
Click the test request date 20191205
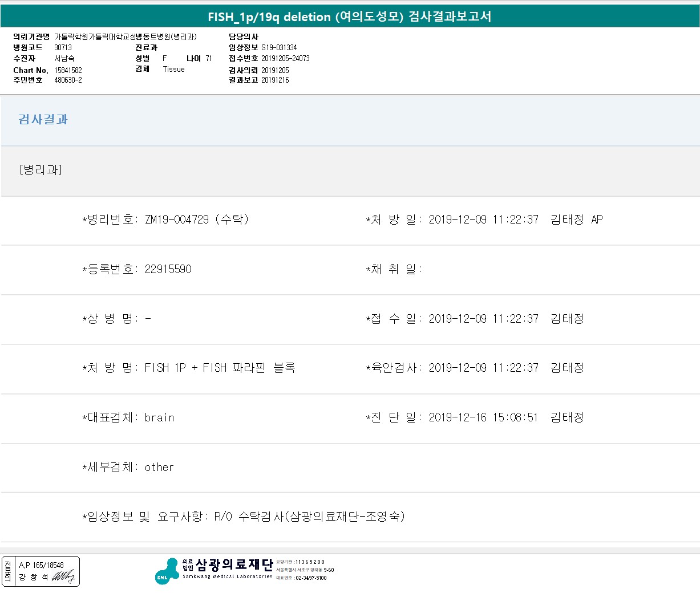[275, 70]
